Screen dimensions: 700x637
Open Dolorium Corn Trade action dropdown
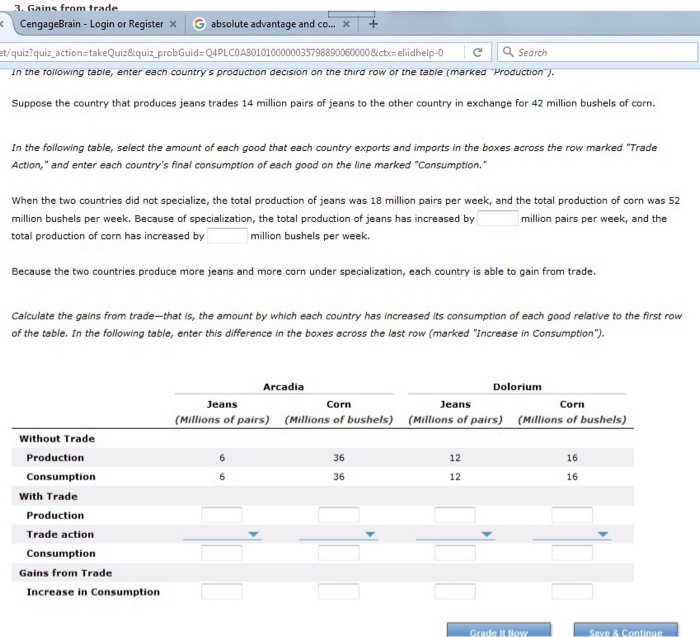pos(572,534)
